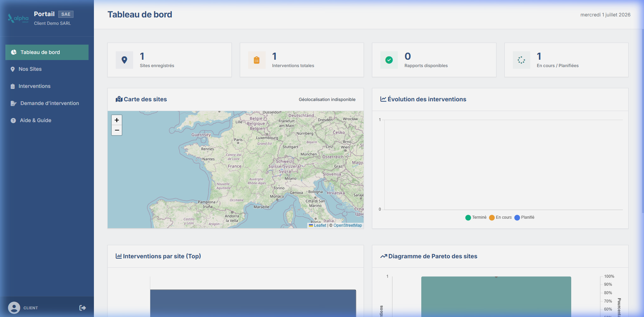644x317 pixels.
Task: Follow the Leaflet attribution link
Action: 318,225
